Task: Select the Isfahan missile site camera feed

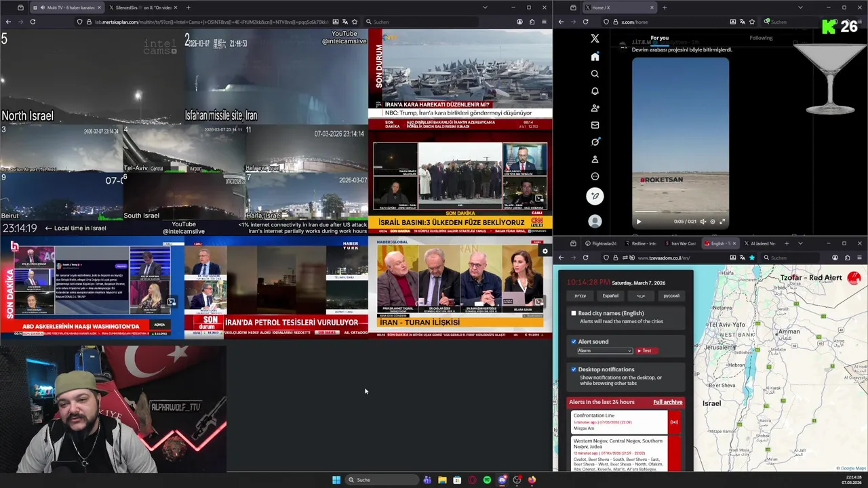Action: [275, 76]
